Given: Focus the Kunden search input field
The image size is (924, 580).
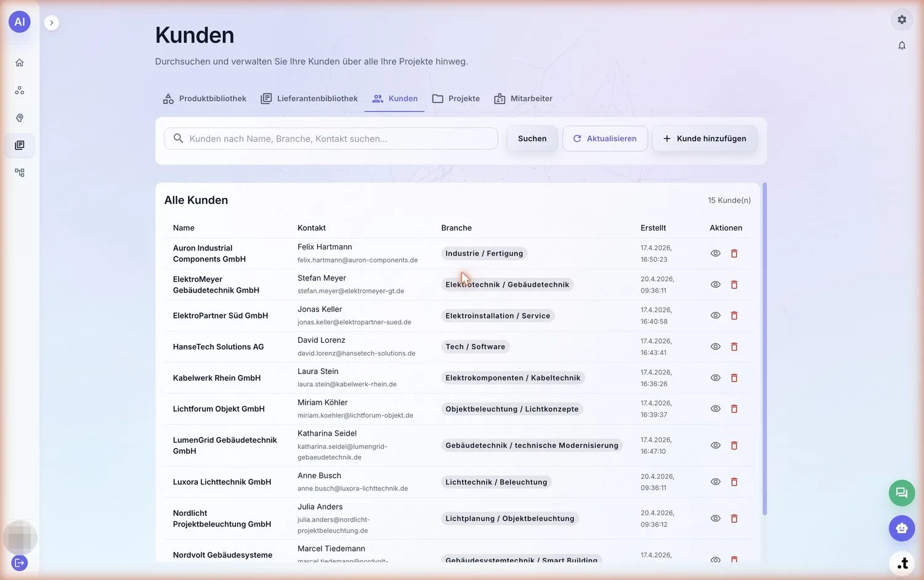Looking at the screenshot, I should (x=331, y=139).
